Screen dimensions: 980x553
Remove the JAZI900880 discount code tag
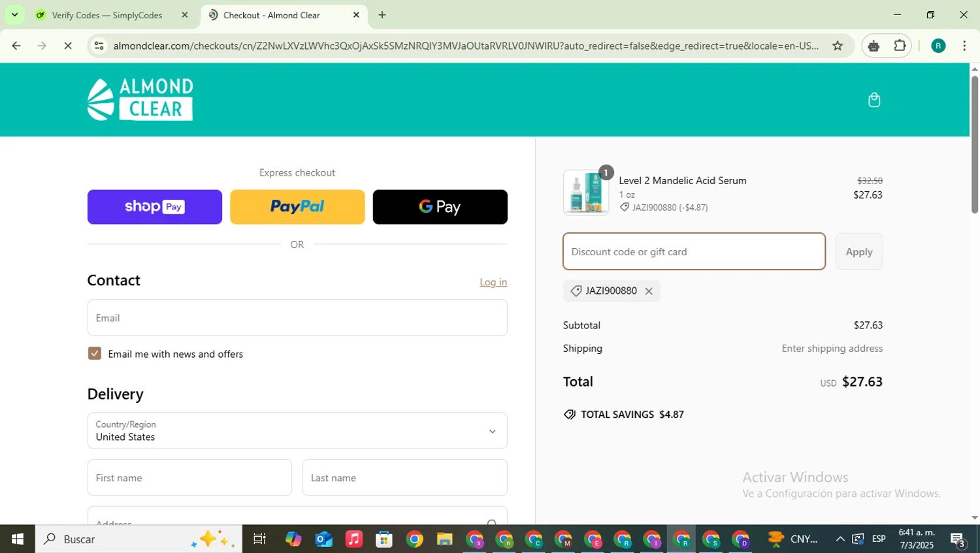coord(649,291)
